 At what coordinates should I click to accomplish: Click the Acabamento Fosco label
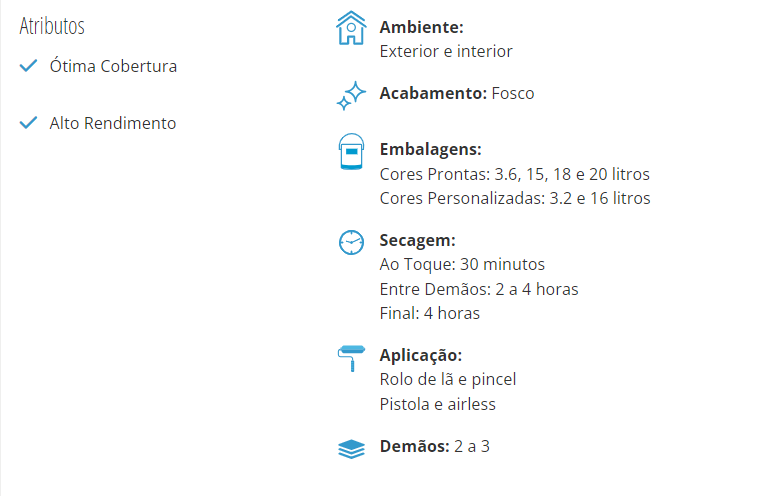pyautogui.click(x=457, y=93)
